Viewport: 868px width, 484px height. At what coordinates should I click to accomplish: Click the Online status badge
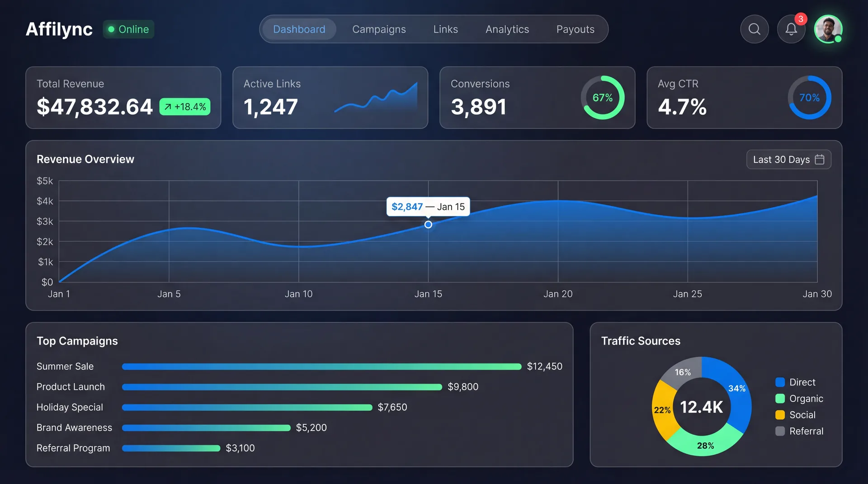tap(128, 29)
